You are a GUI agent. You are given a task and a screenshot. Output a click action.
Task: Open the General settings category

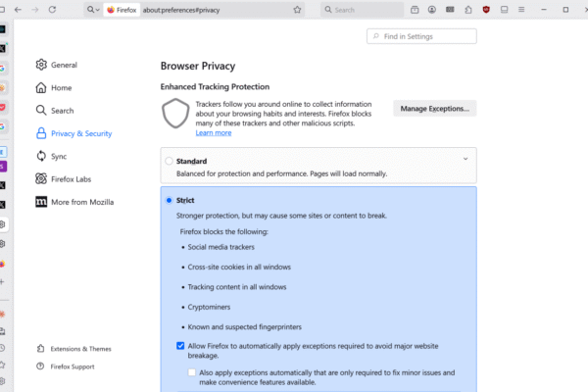click(x=57, y=65)
